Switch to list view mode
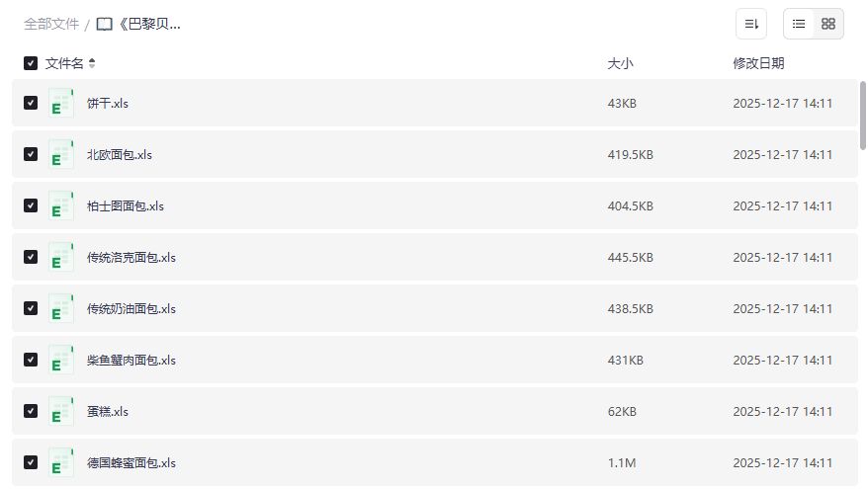 [799, 24]
